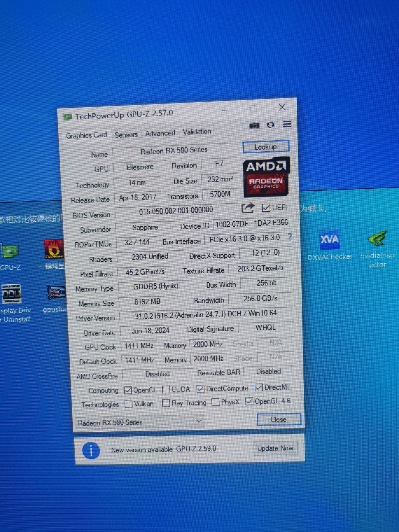Switch to the Sensors tab

pyautogui.click(x=126, y=135)
